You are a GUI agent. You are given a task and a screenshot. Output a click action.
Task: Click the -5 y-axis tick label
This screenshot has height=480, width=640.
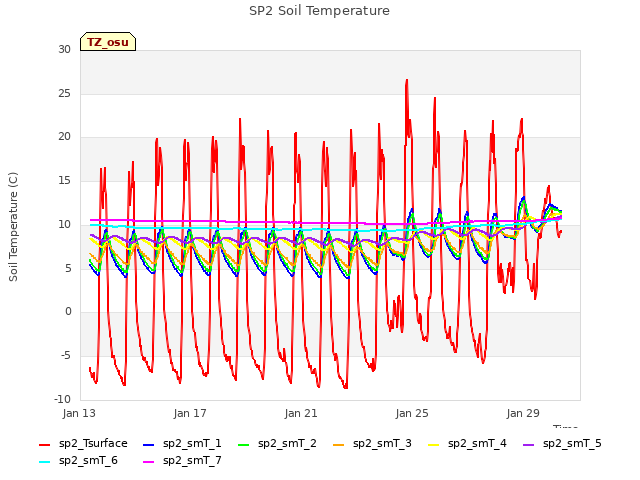[66, 356]
